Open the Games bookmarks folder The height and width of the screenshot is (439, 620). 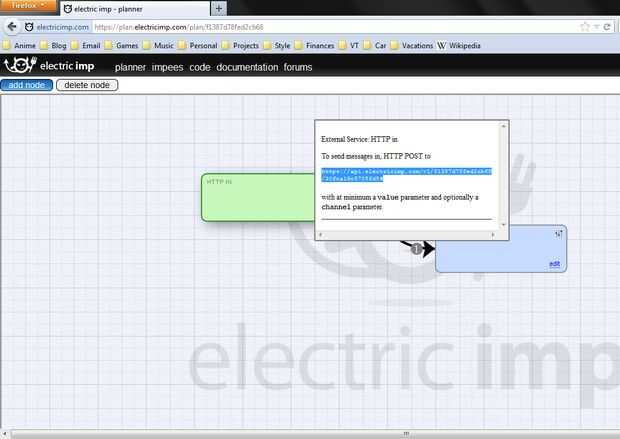click(122, 45)
